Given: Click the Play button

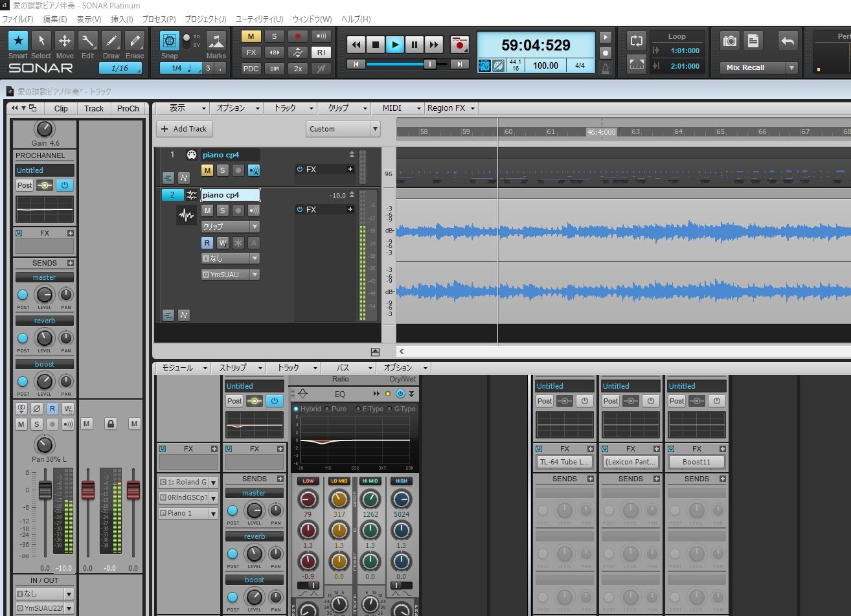Looking at the screenshot, I should (x=395, y=45).
